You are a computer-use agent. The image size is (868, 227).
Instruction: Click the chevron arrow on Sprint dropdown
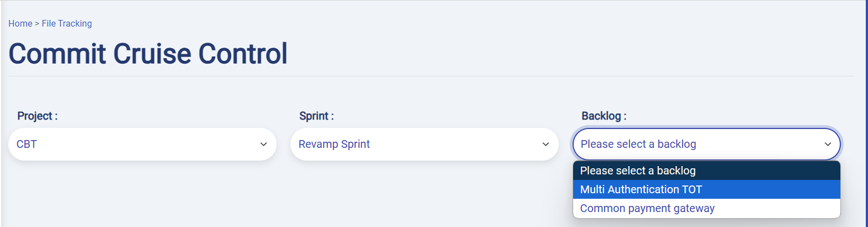coord(545,145)
